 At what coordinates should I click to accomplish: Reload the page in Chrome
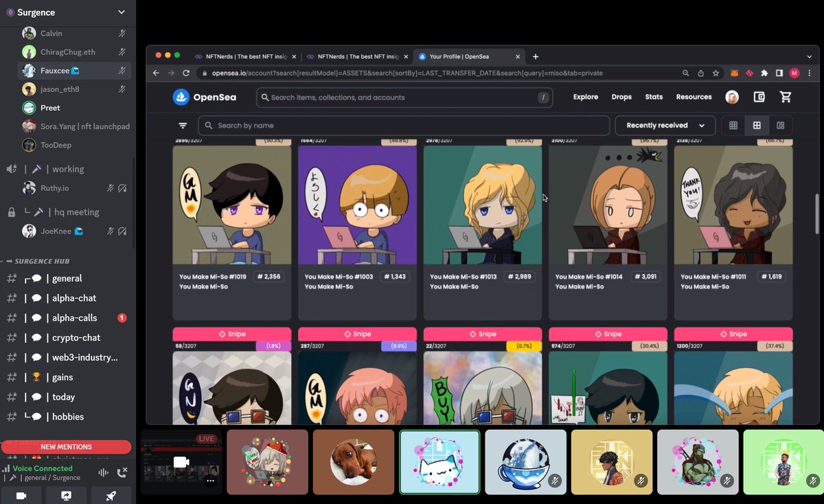(x=186, y=73)
